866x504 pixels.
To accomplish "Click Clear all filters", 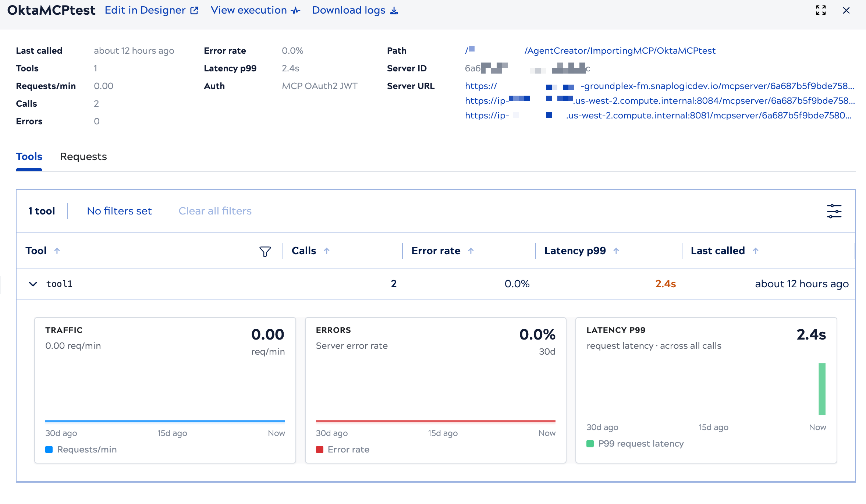I will coord(215,211).
